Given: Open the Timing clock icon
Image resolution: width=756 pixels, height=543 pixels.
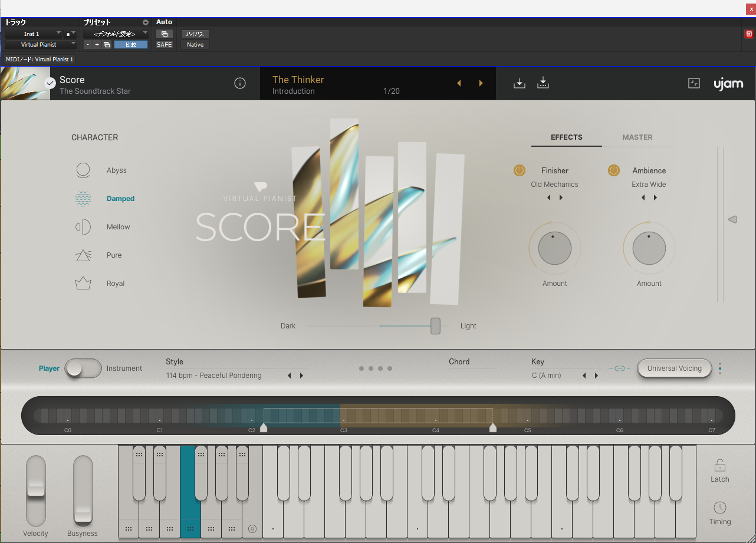Looking at the screenshot, I should [x=719, y=508].
